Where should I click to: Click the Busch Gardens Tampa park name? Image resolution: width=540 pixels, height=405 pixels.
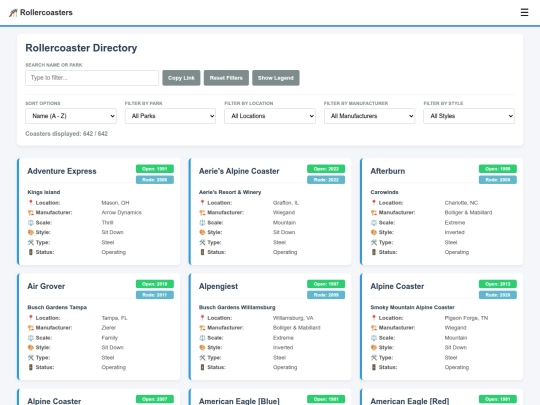(57, 307)
